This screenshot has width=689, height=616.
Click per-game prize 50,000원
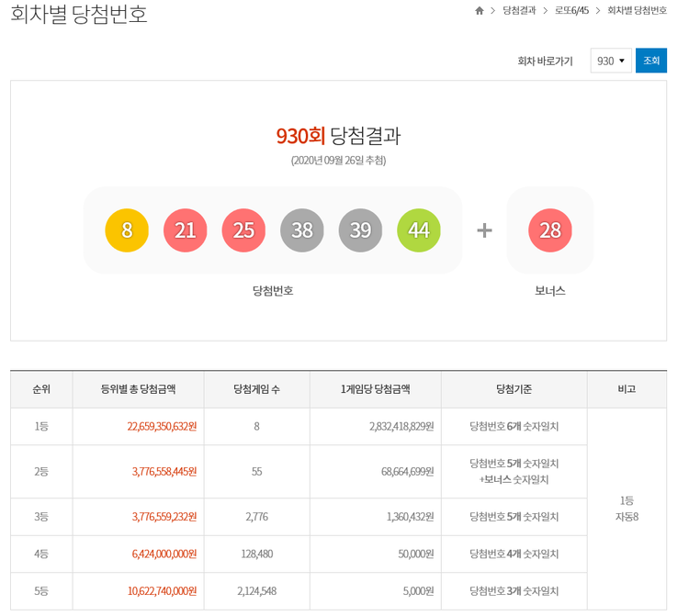click(415, 554)
